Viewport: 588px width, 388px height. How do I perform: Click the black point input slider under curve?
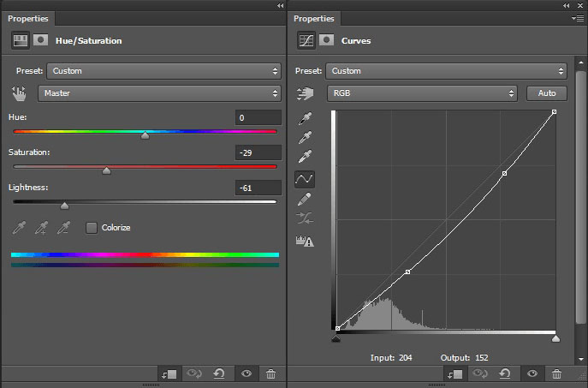(x=336, y=339)
